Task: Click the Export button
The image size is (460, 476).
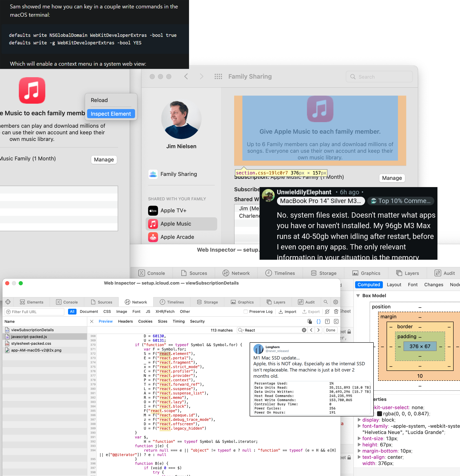Action: point(311,312)
